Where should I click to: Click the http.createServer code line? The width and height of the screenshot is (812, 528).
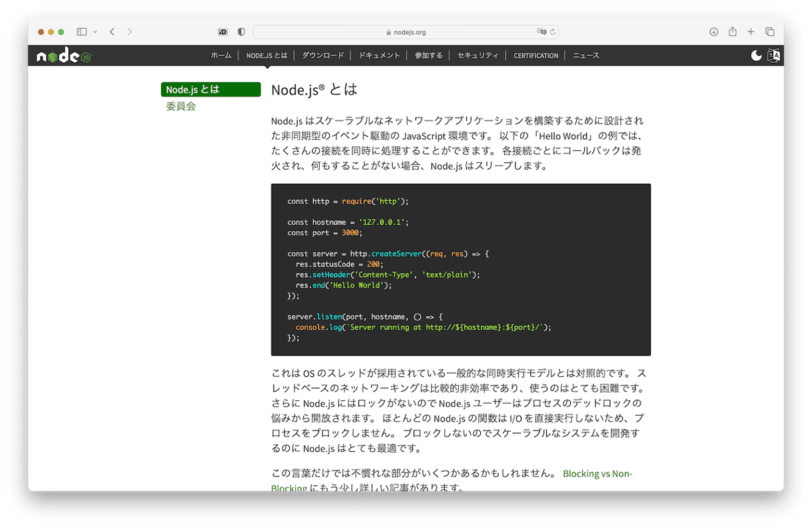(x=389, y=254)
